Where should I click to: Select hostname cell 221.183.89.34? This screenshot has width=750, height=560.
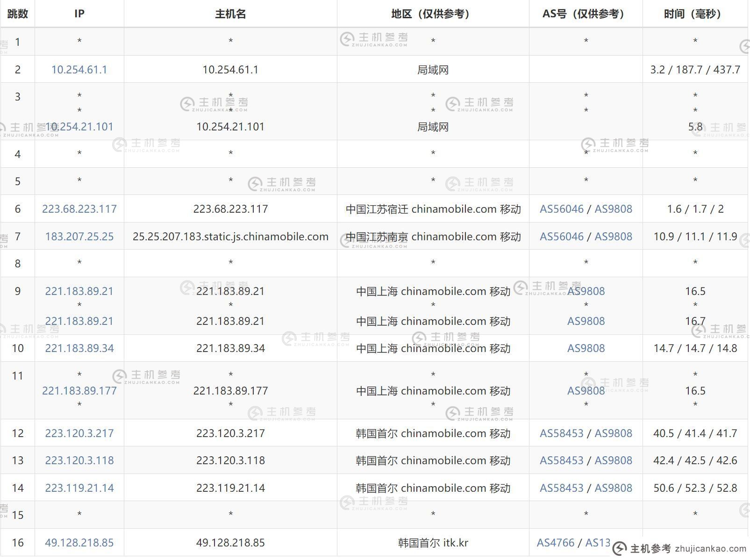click(230, 348)
